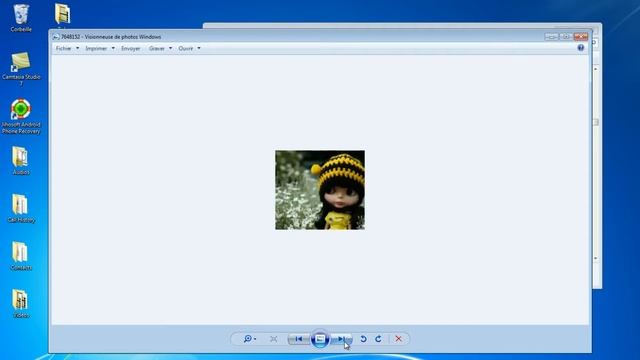Viewport: 640px width, 360px height.
Task: Start the slideshow with center button
Action: tap(320, 339)
